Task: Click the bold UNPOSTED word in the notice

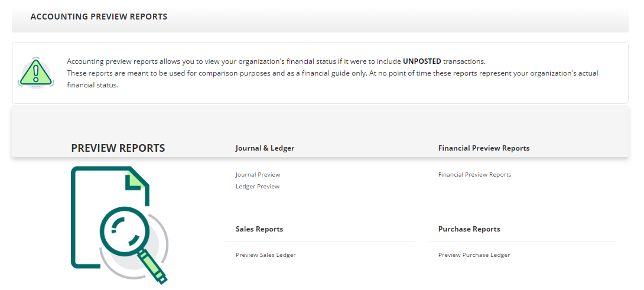Action: click(x=421, y=61)
